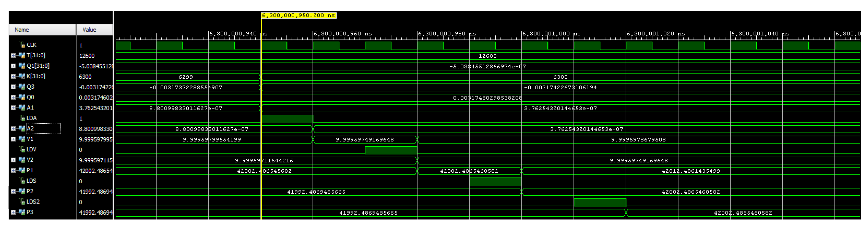Click the bus icon beside T[31:0]
This screenshot has width=868, height=229.
[x=22, y=55]
